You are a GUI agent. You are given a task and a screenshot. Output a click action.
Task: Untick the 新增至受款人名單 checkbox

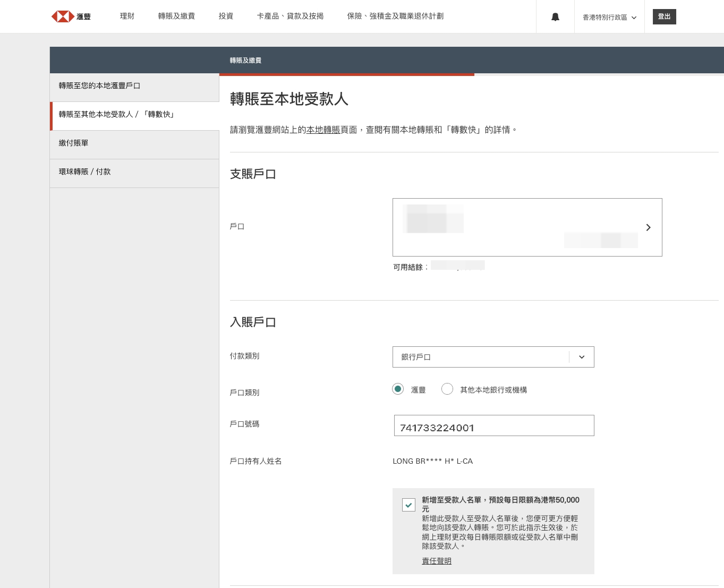(x=408, y=505)
